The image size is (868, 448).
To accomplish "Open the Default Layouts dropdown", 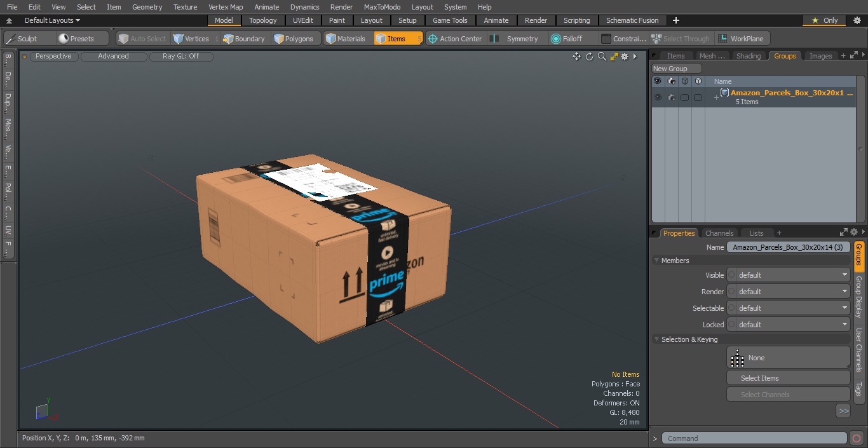I will point(52,20).
